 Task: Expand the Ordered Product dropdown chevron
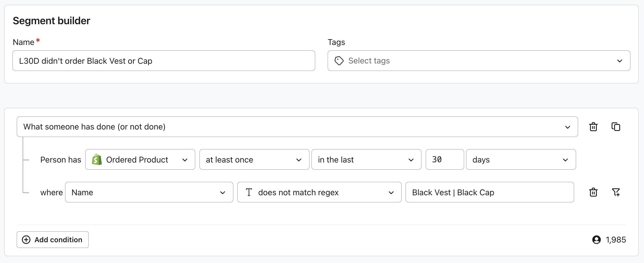pos(185,160)
